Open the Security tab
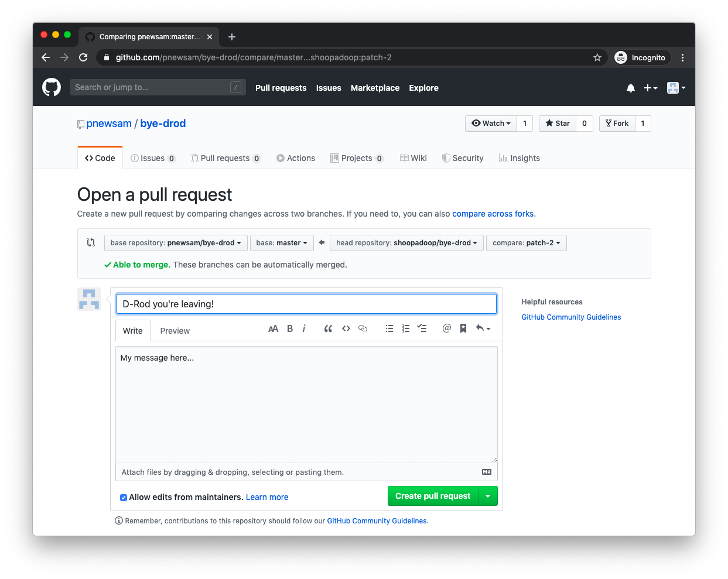Image resolution: width=728 pixels, height=579 pixels. (x=463, y=158)
